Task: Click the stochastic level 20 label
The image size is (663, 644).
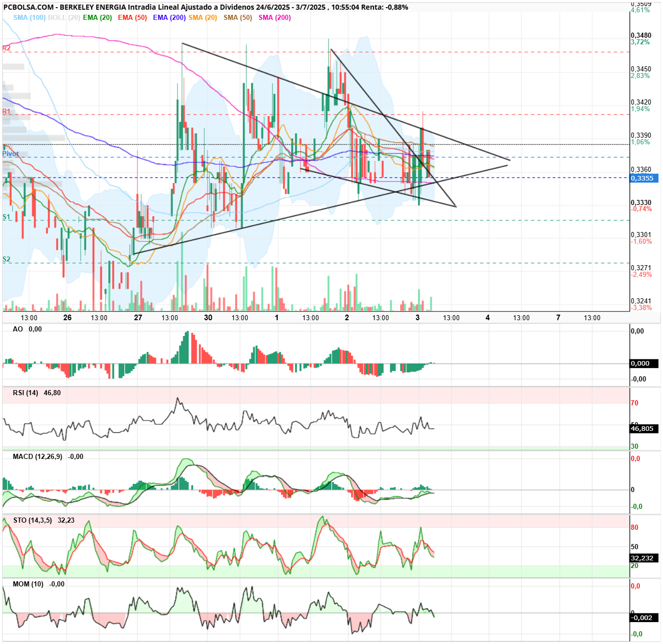Action: pos(634,565)
